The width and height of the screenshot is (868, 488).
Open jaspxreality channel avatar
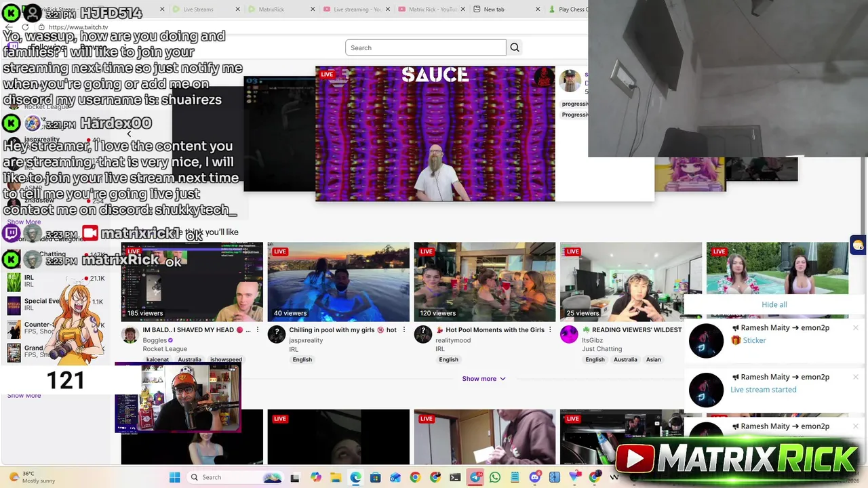click(277, 334)
